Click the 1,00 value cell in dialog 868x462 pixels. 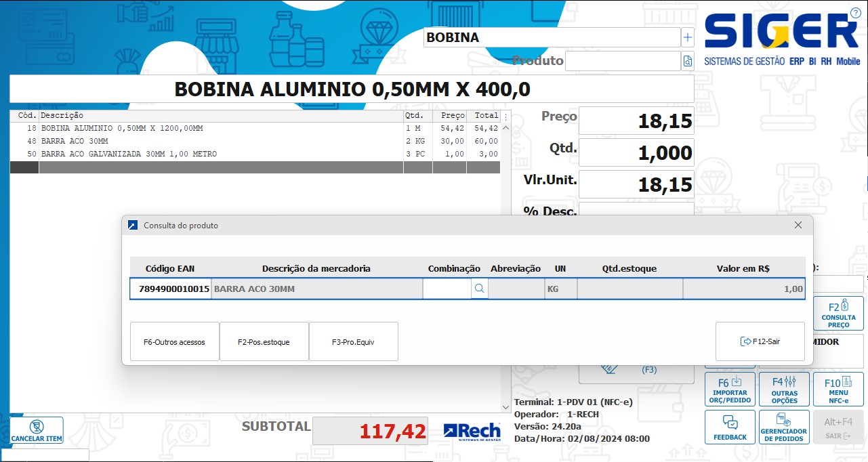744,289
